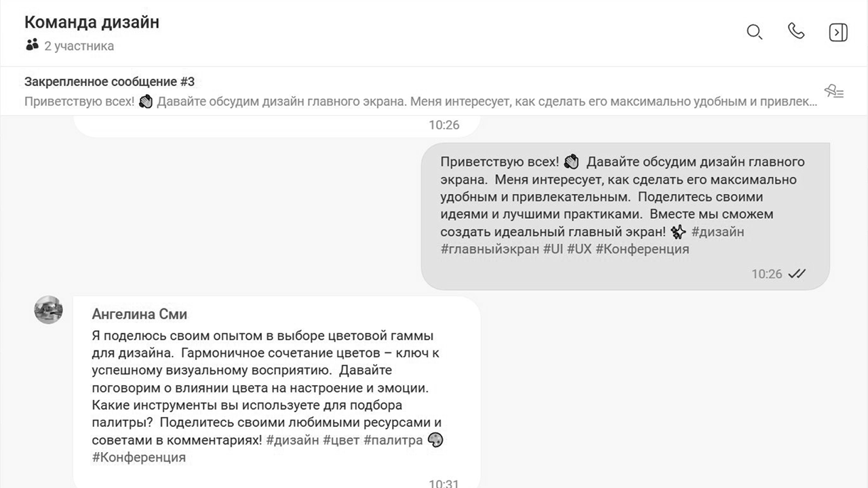The width and height of the screenshot is (868, 488).
Task: Open Ангелина Сми's profile via her avatar
Action: pyautogui.click(x=48, y=310)
